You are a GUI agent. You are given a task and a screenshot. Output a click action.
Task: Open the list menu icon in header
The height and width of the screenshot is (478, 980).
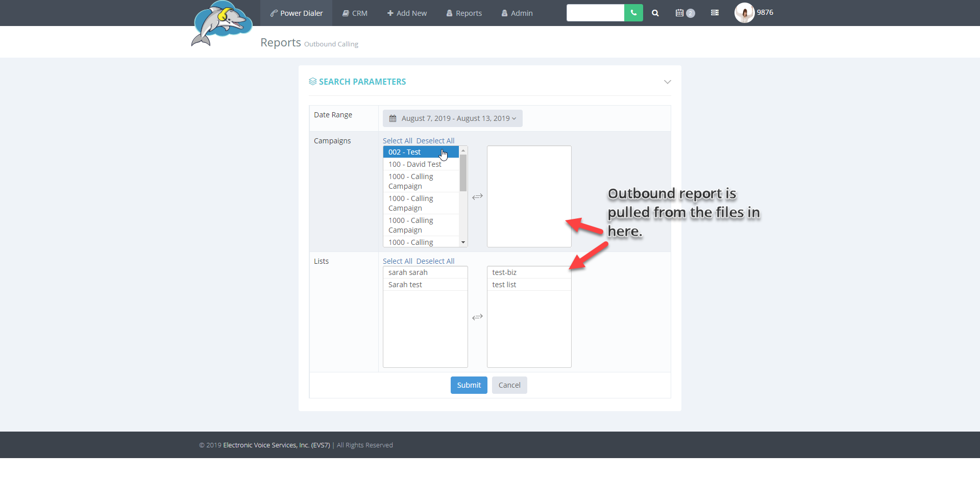pos(715,13)
